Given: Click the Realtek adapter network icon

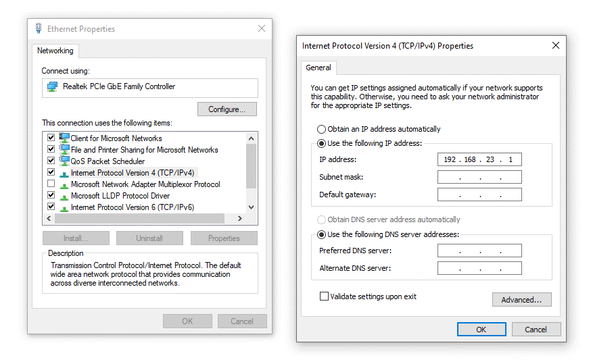Looking at the screenshot, I should [x=52, y=87].
